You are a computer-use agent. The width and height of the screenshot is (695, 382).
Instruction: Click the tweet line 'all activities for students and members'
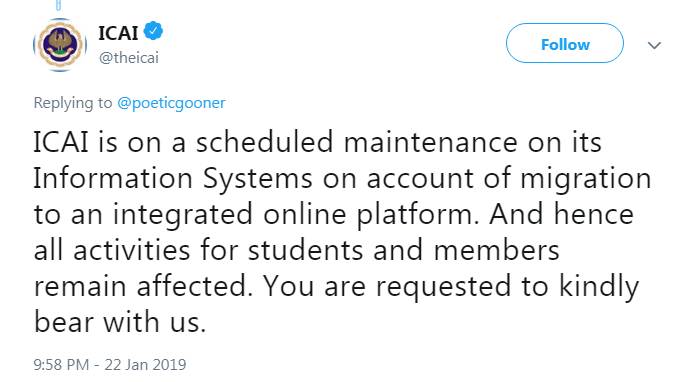click(x=297, y=250)
